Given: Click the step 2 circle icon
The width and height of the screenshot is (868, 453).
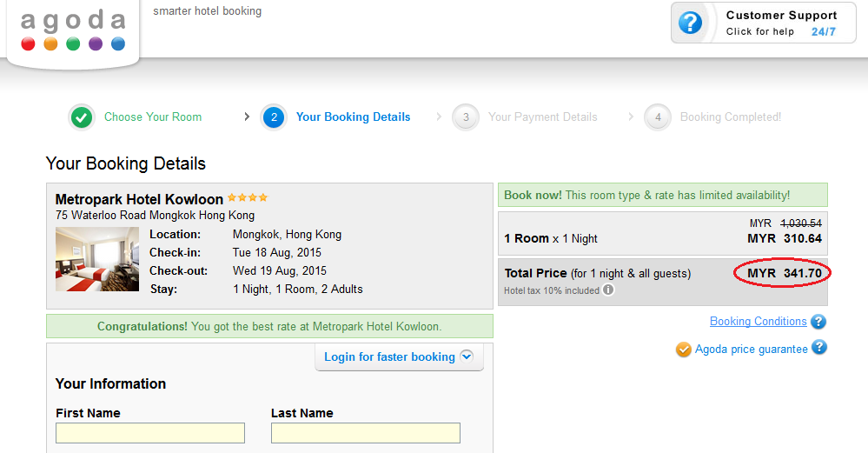Looking at the screenshot, I should (x=274, y=117).
